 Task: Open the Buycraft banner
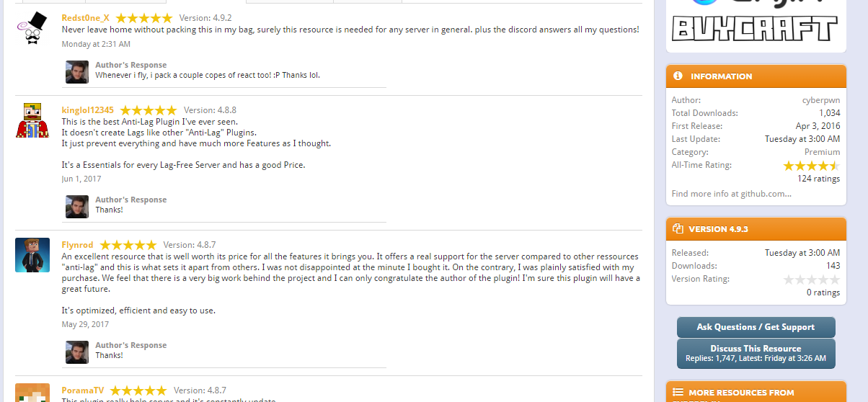click(x=756, y=25)
